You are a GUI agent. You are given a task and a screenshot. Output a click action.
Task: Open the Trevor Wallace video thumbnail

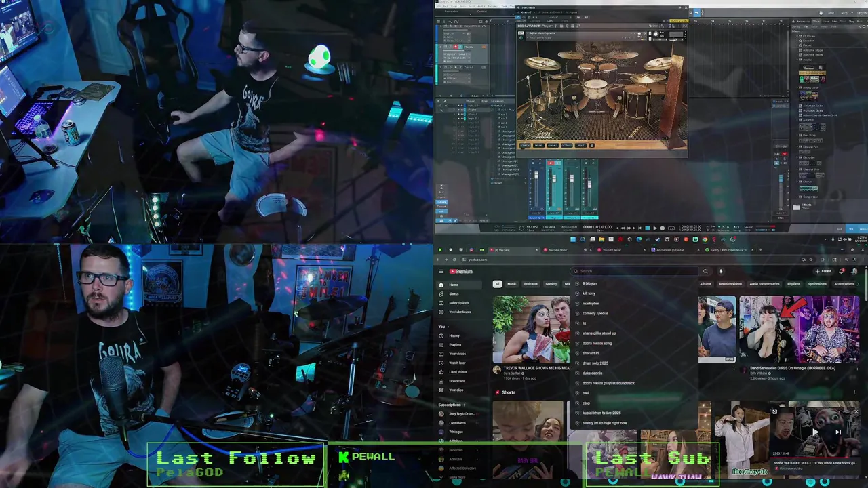tap(531, 329)
